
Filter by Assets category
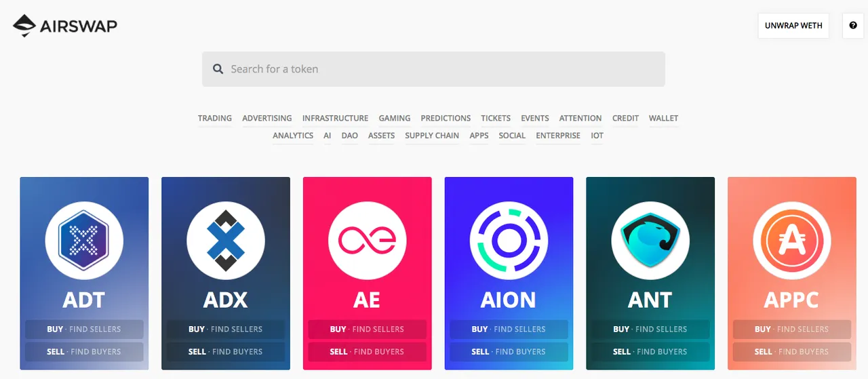[x=381, y=136]
